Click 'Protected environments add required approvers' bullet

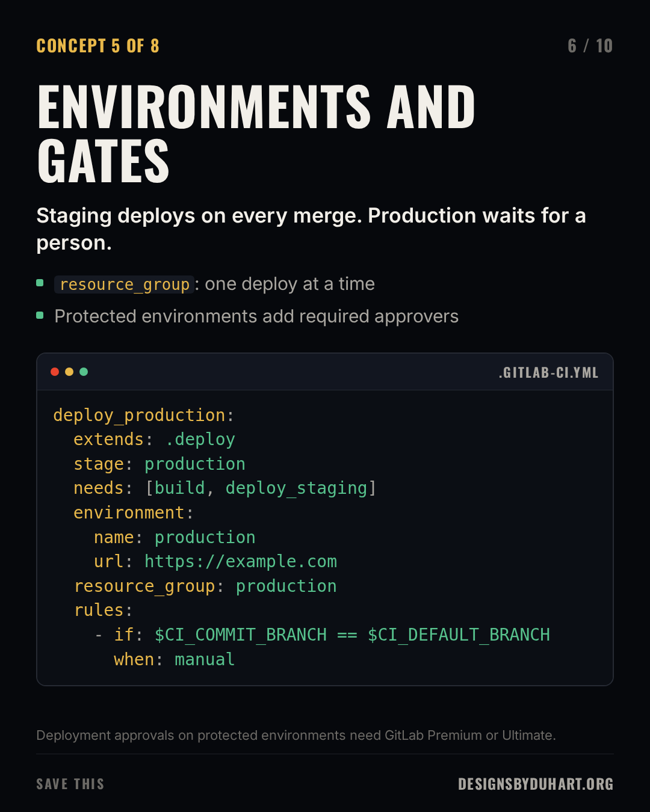pos(256,316)
